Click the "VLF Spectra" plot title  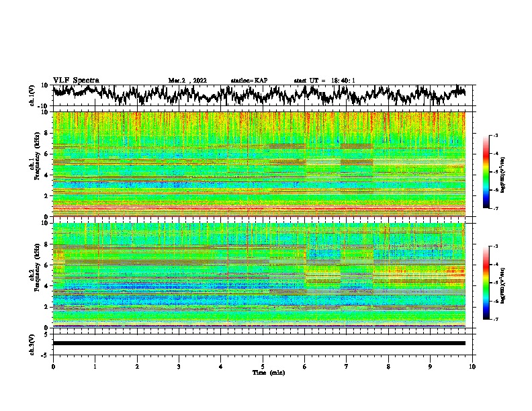(x=76, y=81)
